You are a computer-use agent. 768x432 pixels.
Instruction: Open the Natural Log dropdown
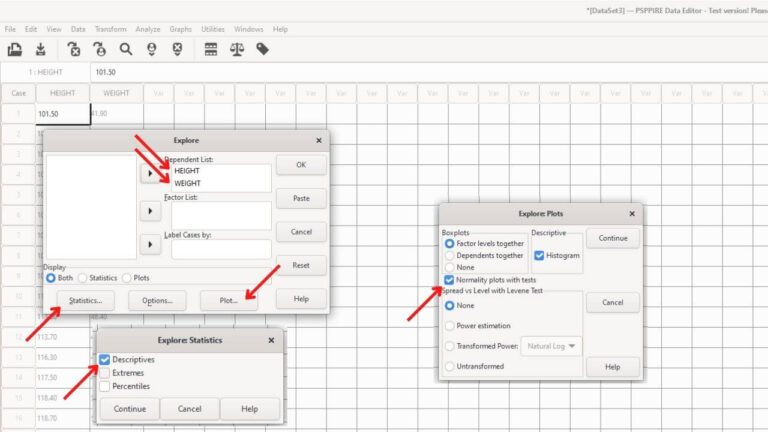(552, 346)
